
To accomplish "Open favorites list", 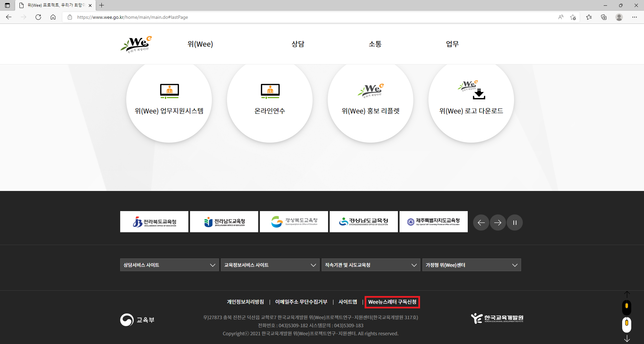I will pos(589,17).
